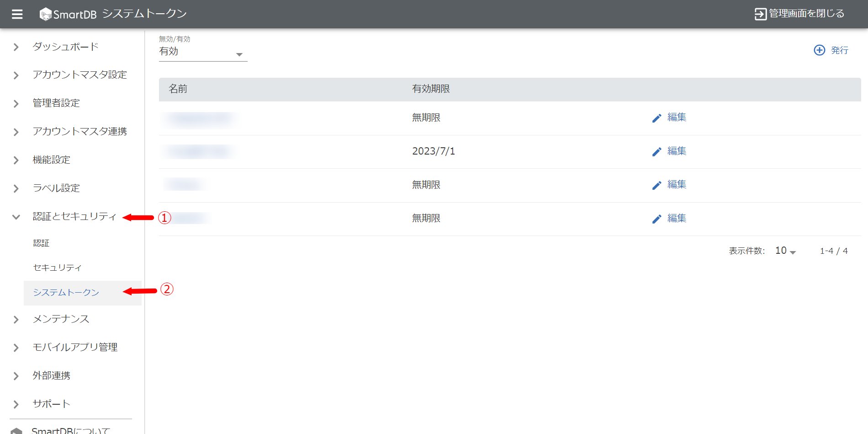868x434 pixels.
Task: Click 編集 text in first token row
Action: [x=677, y=117]
